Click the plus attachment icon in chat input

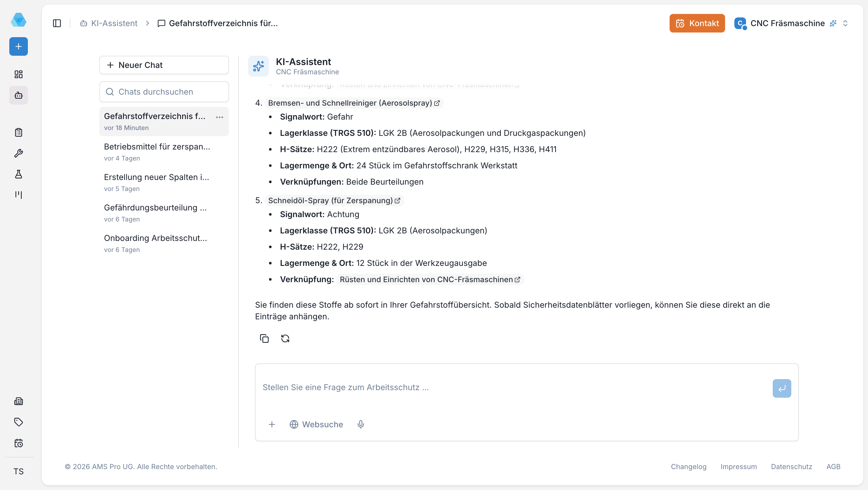(x=272, y=424)
